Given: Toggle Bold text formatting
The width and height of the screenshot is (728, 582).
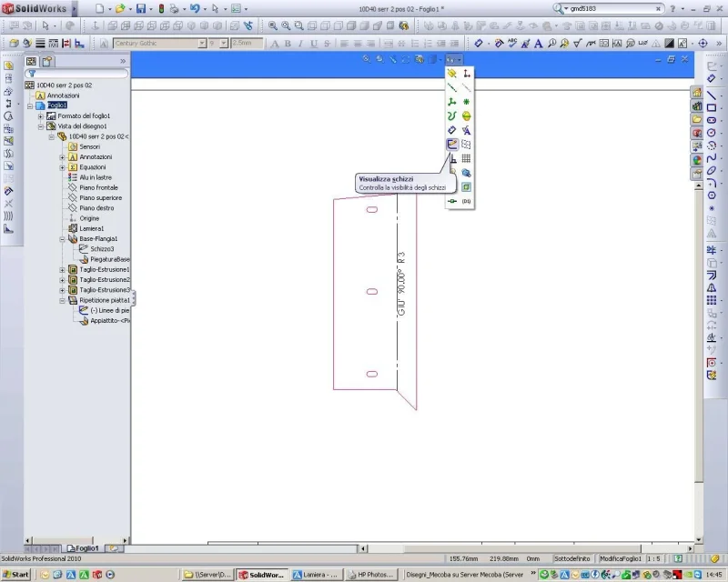Looking at the screenshot, I should click(288, 43).
